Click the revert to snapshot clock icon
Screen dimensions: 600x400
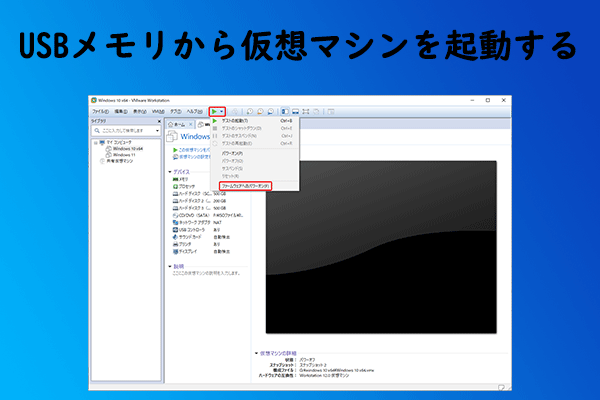(260, 112)
